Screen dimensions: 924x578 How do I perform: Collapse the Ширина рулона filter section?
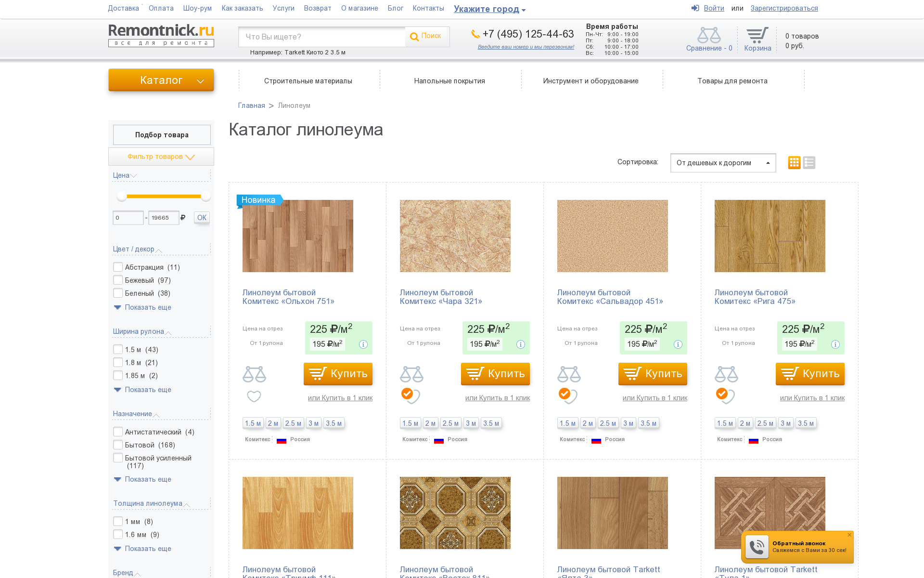click(142, 331)
